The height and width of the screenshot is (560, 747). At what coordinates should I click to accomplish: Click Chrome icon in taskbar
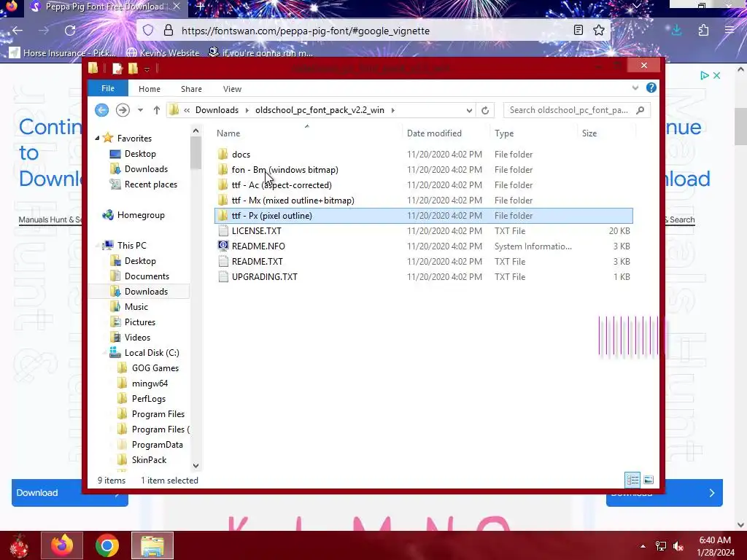pyautogui.click(x=107, y=545)
